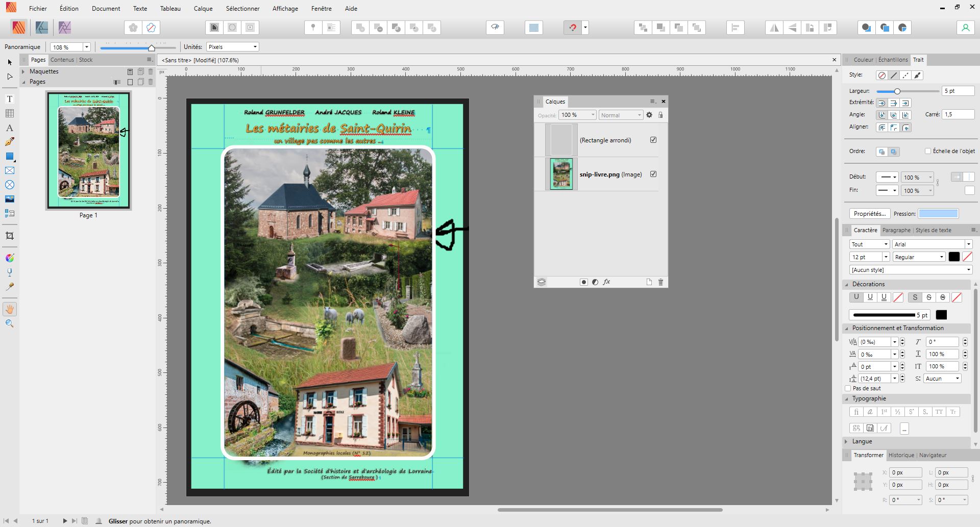Select the Frame Text tool
Viewport: 980px width, 527px height.
[x=10, y=99]
